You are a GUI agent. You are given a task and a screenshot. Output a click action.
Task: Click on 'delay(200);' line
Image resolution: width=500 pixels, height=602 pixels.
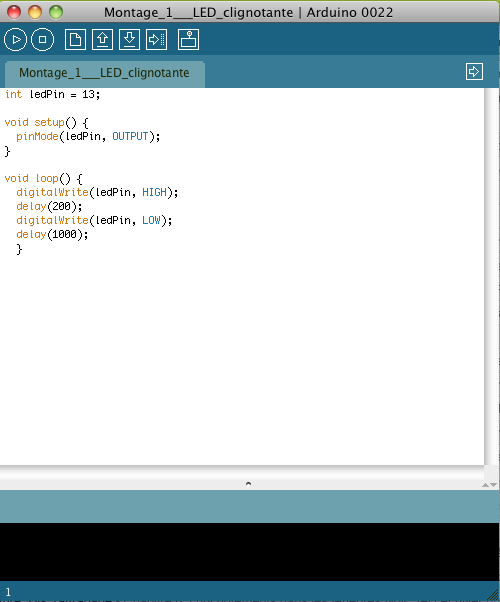point(49,207)
